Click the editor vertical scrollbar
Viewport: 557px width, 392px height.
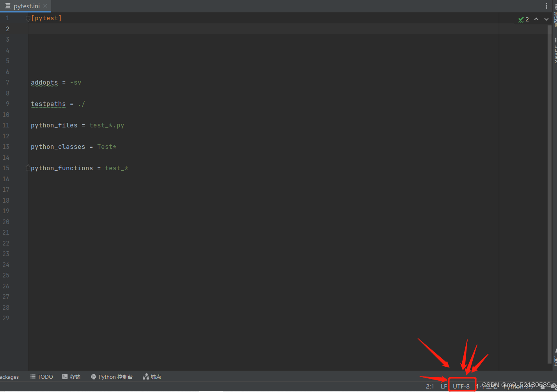550,195
